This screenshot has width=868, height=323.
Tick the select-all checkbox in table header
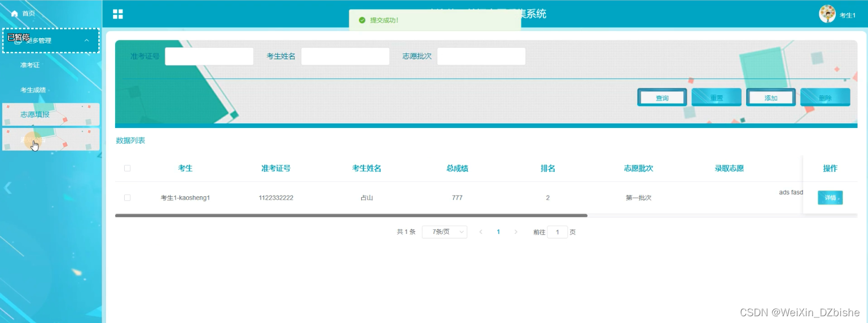pyautogui.click(x=127, y=168)
